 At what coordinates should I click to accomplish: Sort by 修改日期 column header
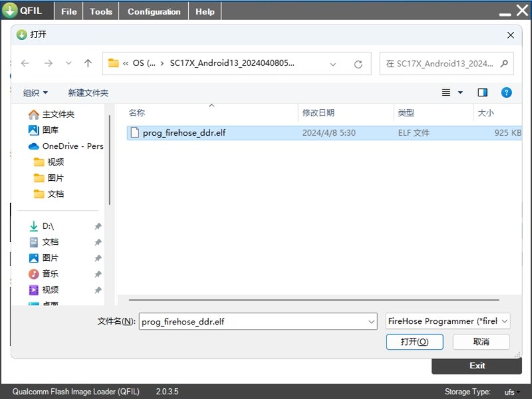coord(319,112)
